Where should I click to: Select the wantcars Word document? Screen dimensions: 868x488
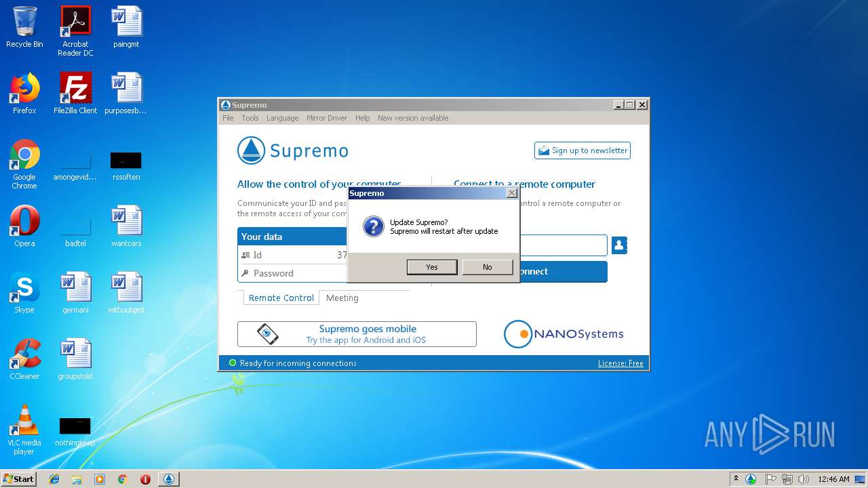126,226
